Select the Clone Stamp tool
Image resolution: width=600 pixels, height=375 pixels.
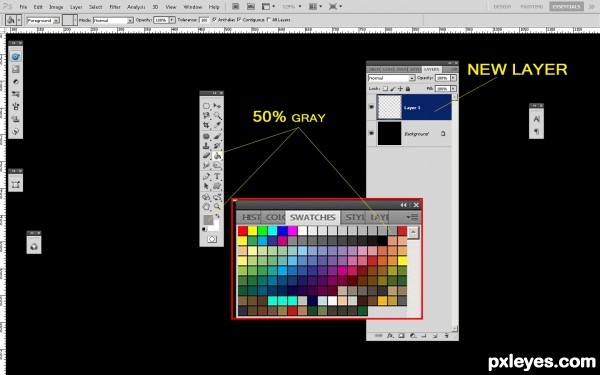coord(206,146)
